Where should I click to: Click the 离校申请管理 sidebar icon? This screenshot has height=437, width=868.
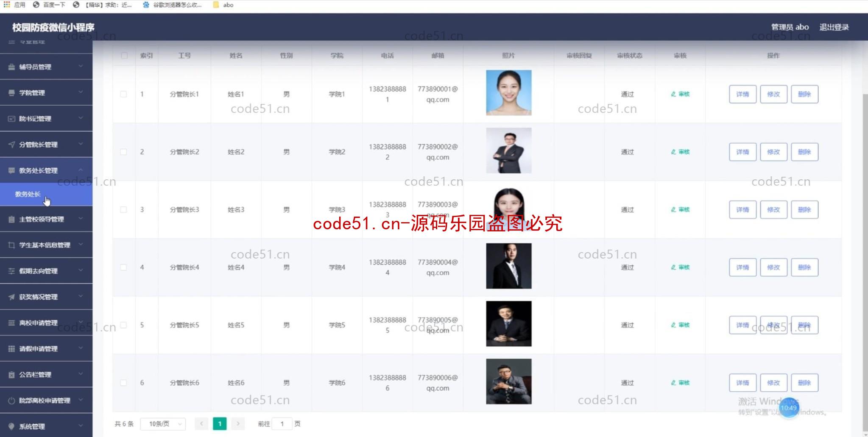tap(12, 323)
